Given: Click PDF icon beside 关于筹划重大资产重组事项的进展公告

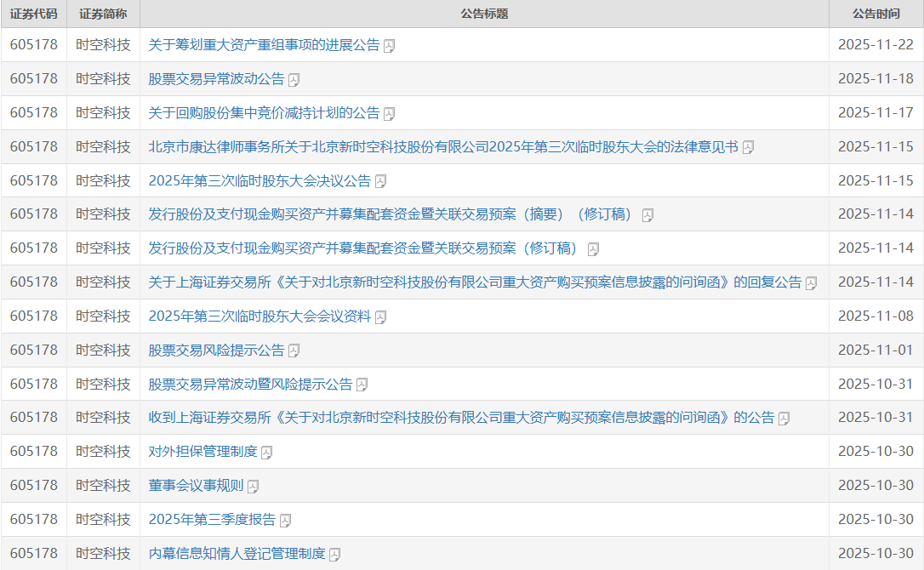Looking at the screenshot, I should 390,46.
